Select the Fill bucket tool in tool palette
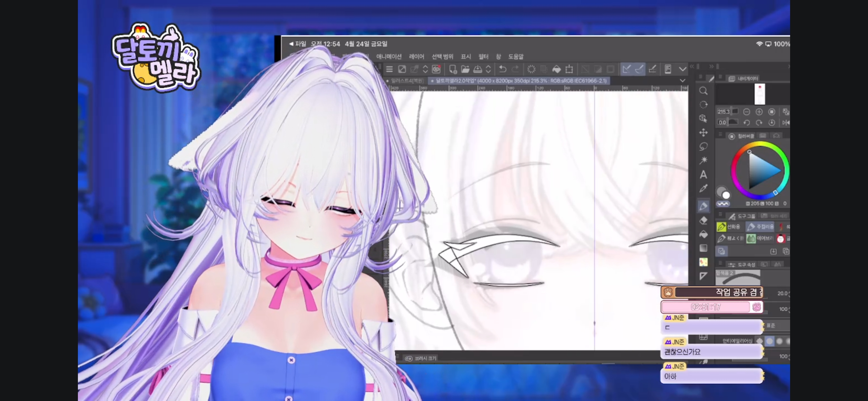 703,234
